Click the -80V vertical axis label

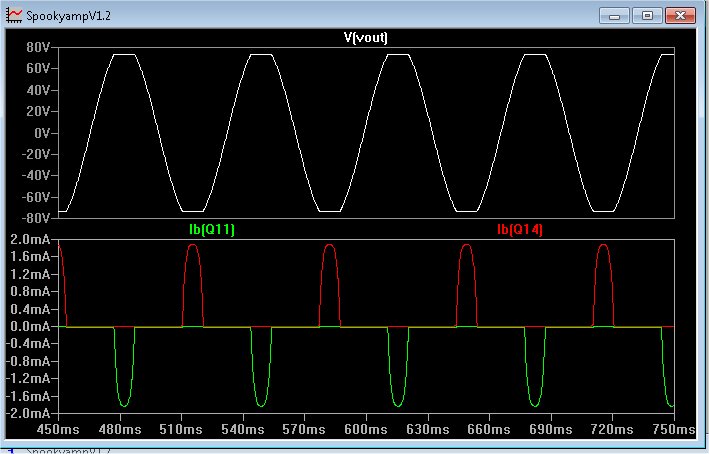pyautogui.click(x=35, y=218)
